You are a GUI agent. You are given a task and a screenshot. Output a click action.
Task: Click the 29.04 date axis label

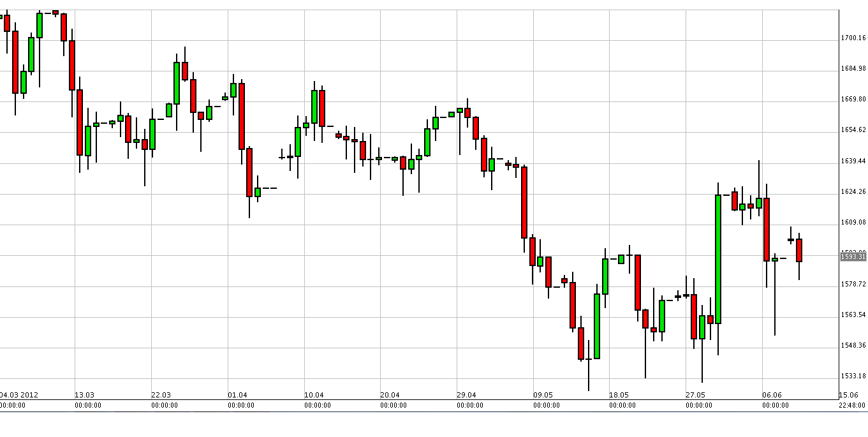[x=466, y=395]
